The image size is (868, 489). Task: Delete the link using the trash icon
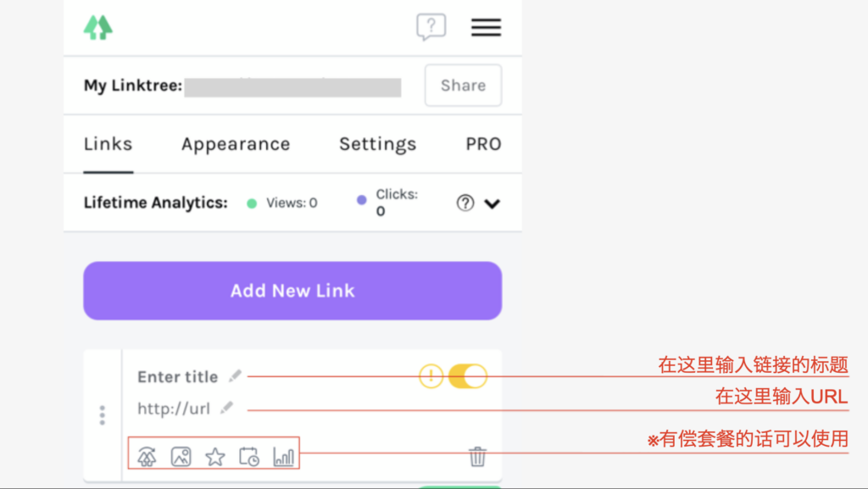click(477, 456)
